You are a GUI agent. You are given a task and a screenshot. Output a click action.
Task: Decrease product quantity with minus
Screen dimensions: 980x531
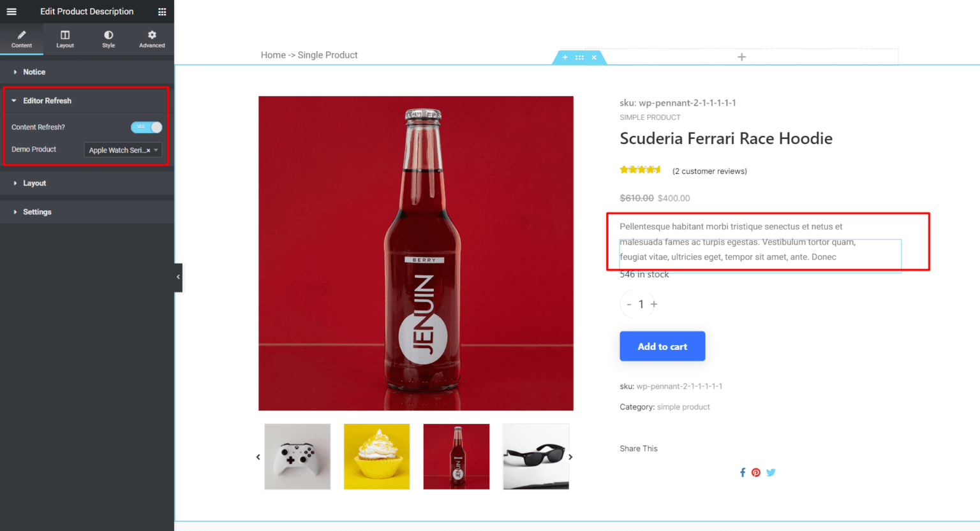tap(629, 304)
